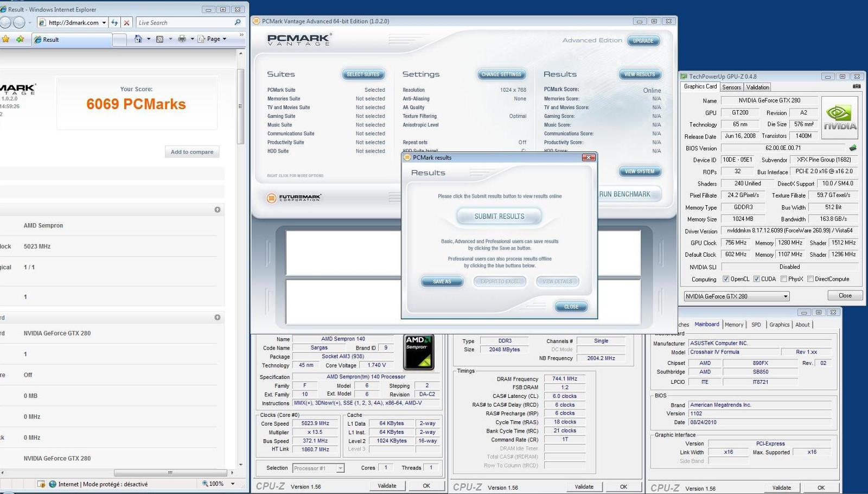Click the GPU-Z Close button

(845, 296)
